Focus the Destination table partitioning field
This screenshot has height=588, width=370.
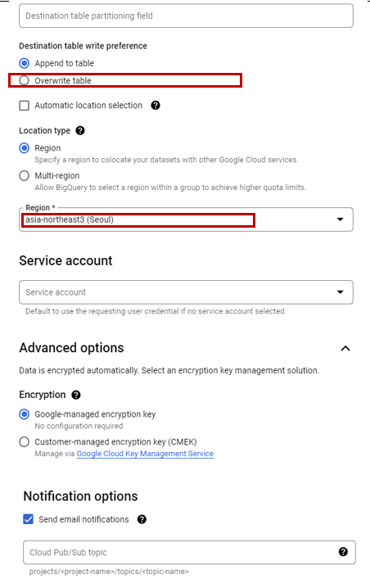(186, 16)
